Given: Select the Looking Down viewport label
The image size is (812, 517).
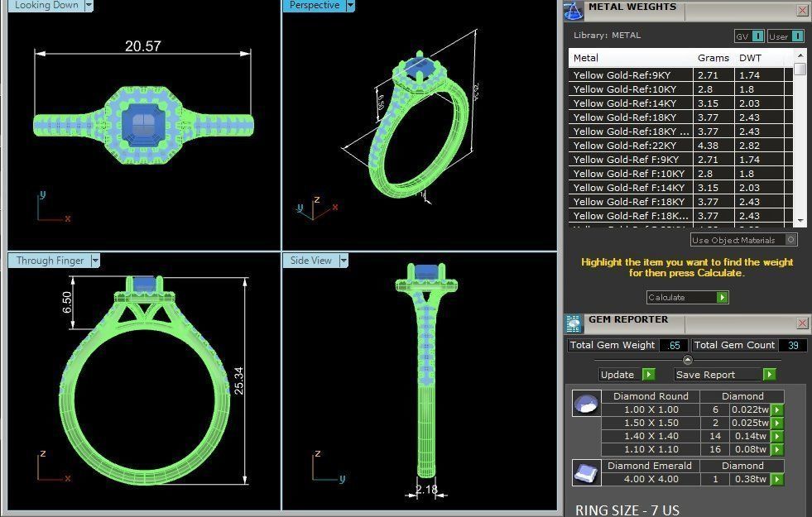Looking at the screenshot, I should [46, 5].
